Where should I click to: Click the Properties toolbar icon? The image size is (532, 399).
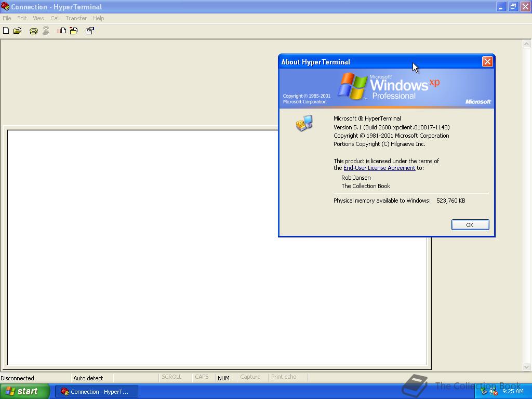[x=89, y=31]
